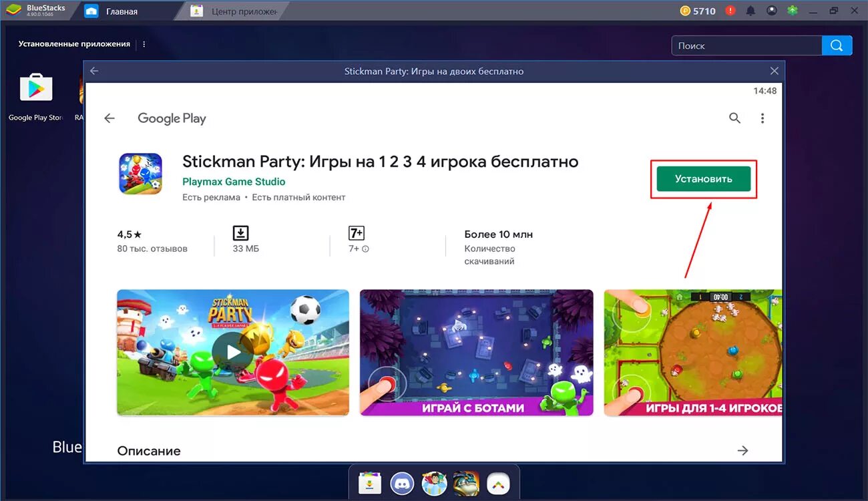The height and width of the screenshot is (501, 868).
Task: Switch to the Главная tab
Action: pos(122,11)
